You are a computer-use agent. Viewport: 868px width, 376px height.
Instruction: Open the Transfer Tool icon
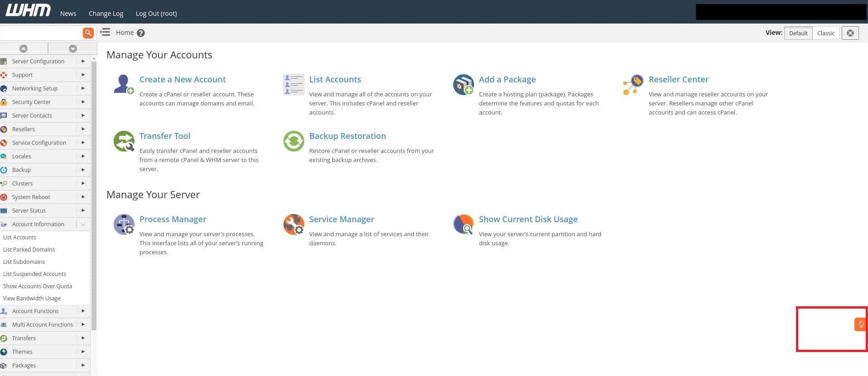click(x=124, y=141)
